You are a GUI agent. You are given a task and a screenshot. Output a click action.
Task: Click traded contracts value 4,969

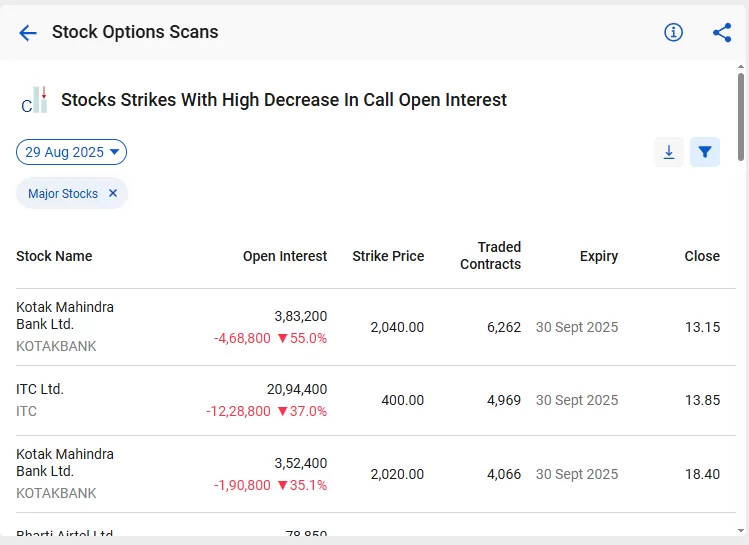pos(503,400)
